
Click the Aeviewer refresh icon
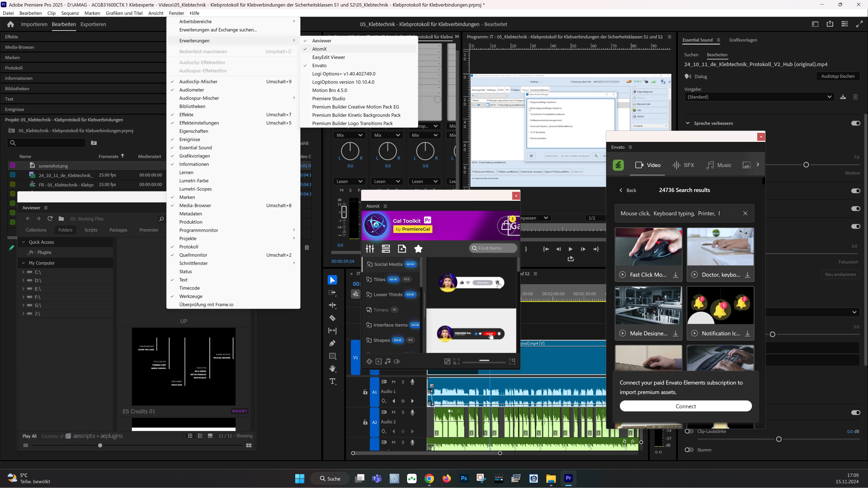[x=50, y=218]
